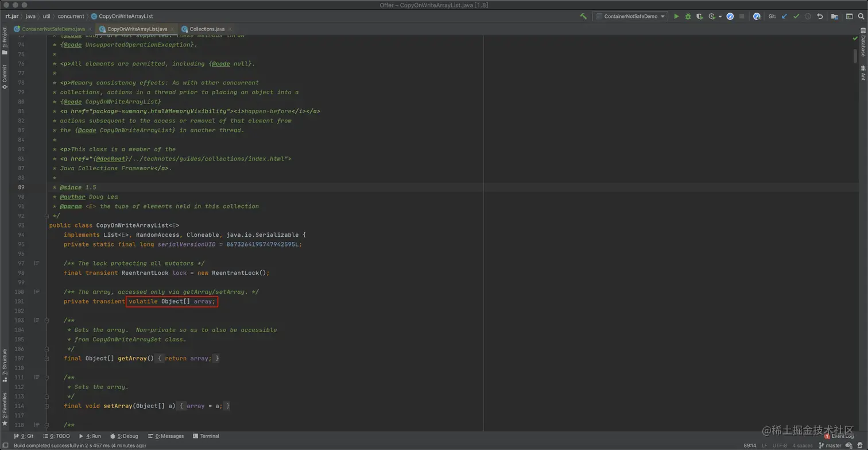Collapse the comment fold at line 103
The width and height of the screenshot is (868, 450).
click(46, 320)
